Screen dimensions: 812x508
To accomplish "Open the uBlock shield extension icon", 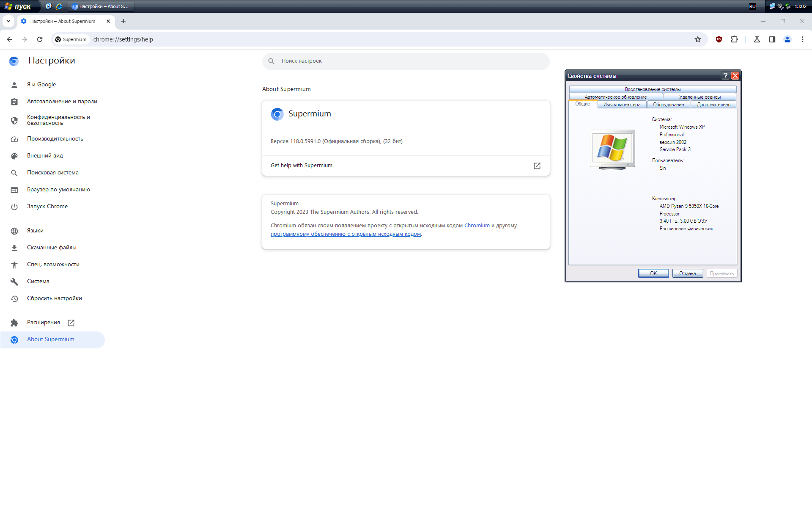I will (719, 39).
